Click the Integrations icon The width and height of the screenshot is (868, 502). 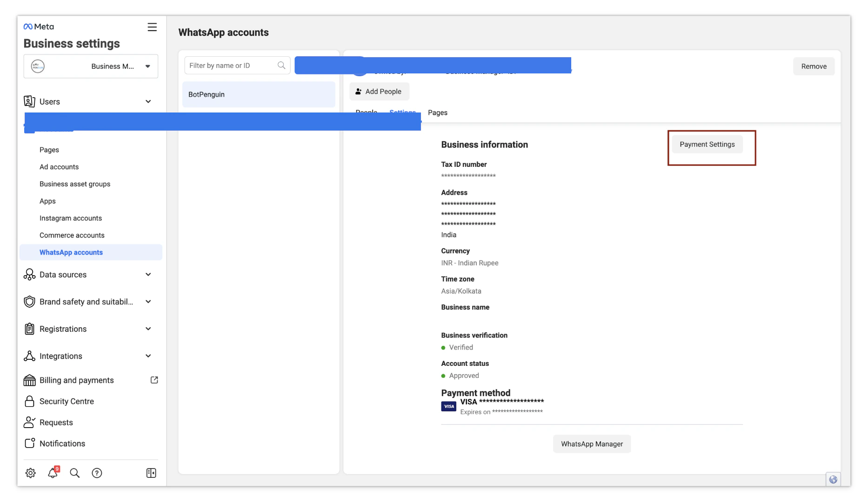[x=29, y=356]
